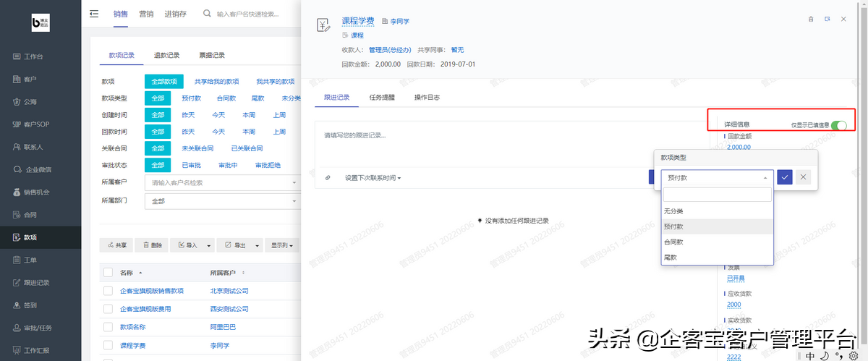Switch IME language with the 中 indicator

812,355
